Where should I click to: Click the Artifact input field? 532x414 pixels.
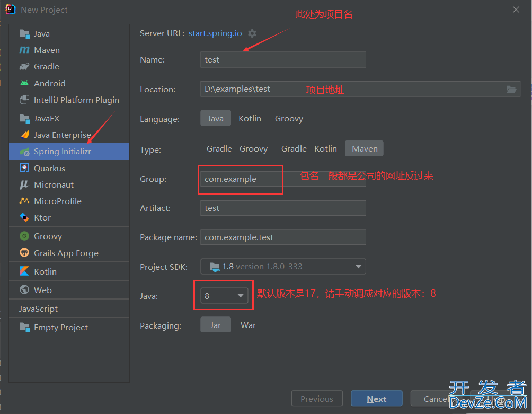click(283, 208)
